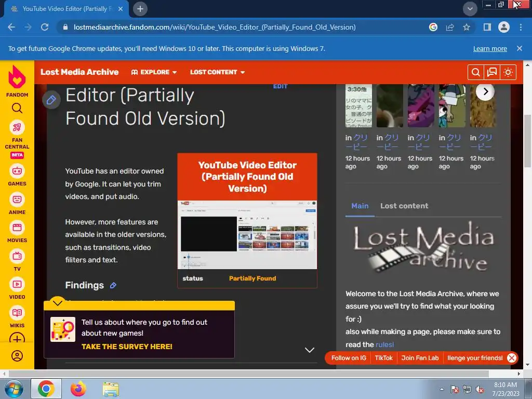This screenshot has height=399, width=532.
Task: Show hidden tray icons arrow
Action: 442,389
